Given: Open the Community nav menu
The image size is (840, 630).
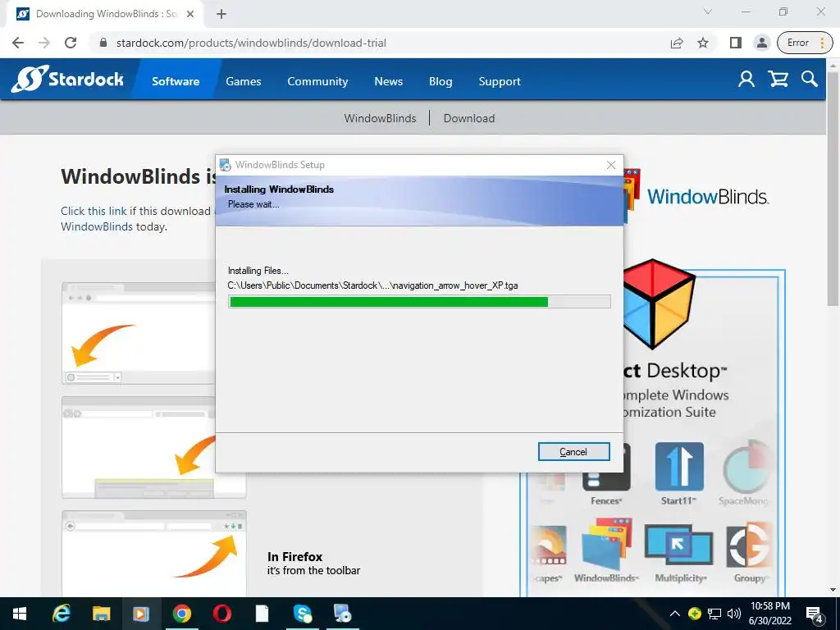Looking at the screenshot, I should 317,81.
